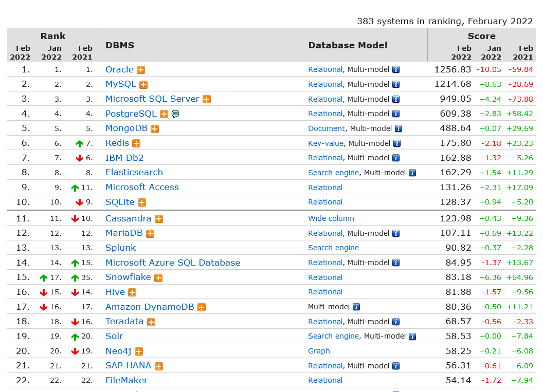The width and height of the screenshot is (543, 392).
Task: Click Relational link in Snowflake row
Action: tap(325, 277)
